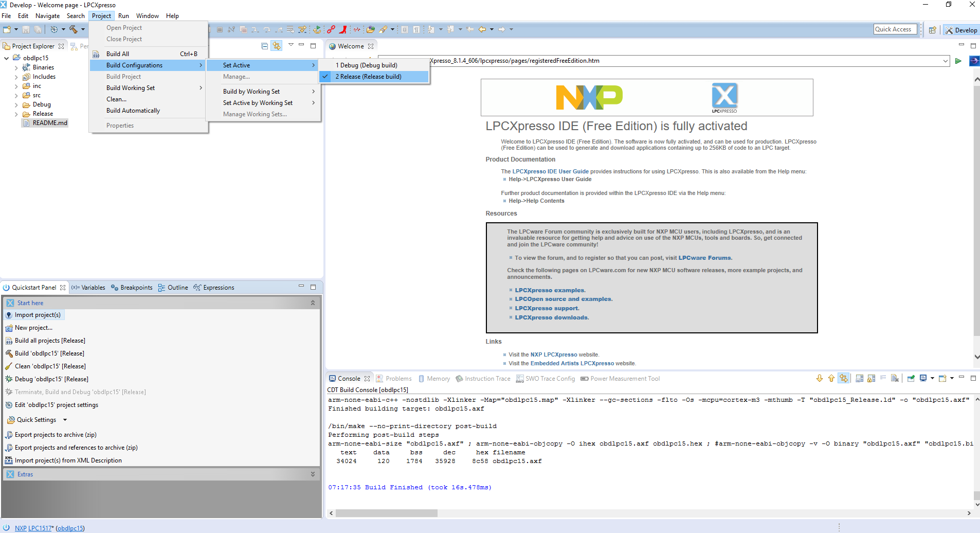Show previous console with up arrow icon

coord(831,378)
